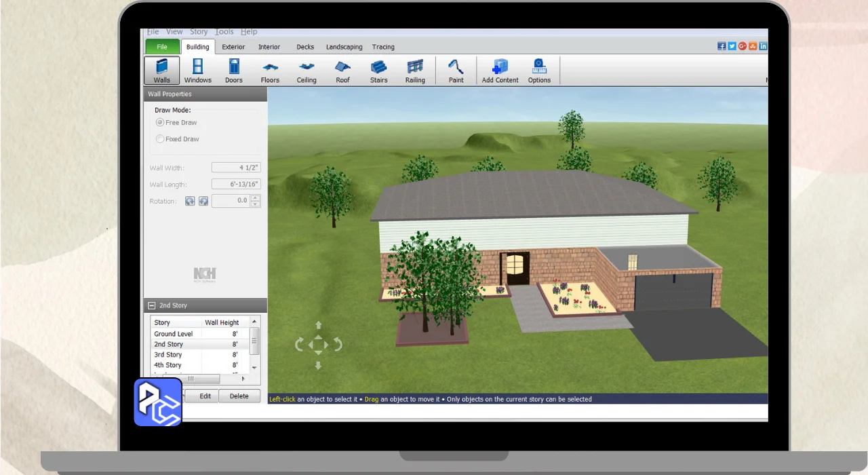Collapse the 2nd Story panel

152,306
